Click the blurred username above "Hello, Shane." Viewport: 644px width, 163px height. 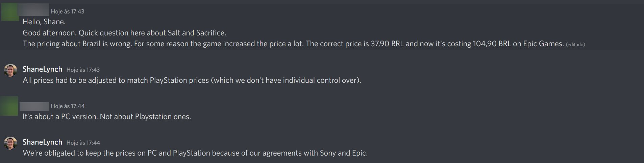tap(34, 10)
